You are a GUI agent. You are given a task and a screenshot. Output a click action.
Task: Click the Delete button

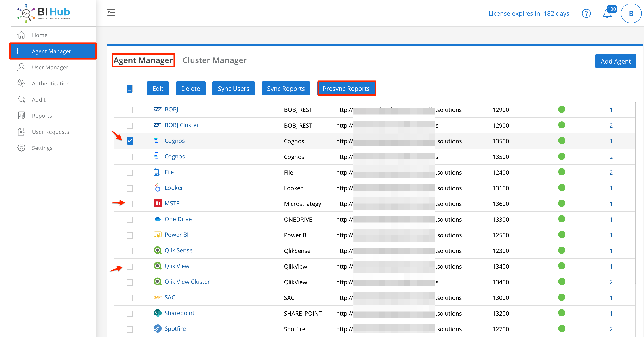tap(191, 88)
